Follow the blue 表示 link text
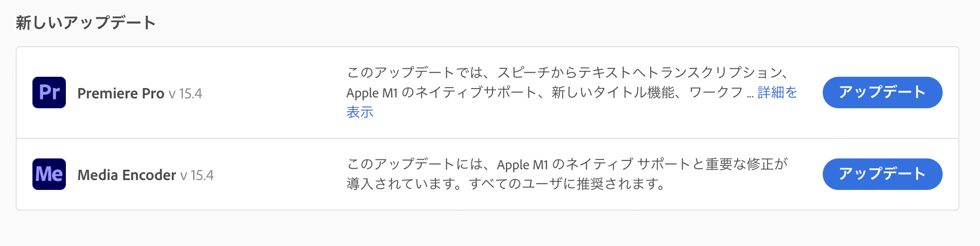Image resolution: width=980 pixels, height=246 pixels. point(360,112)
